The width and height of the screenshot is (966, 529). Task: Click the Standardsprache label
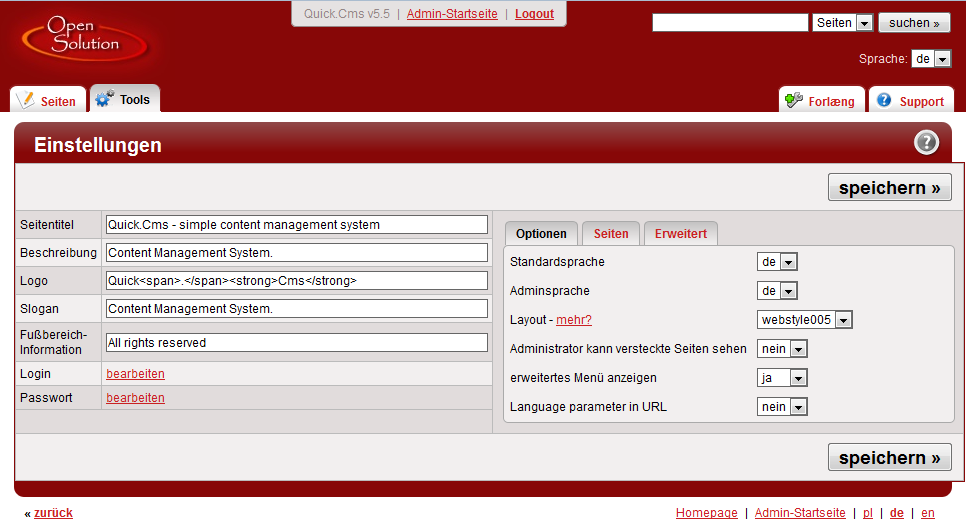pyautogui.click(x=557, y=262)
